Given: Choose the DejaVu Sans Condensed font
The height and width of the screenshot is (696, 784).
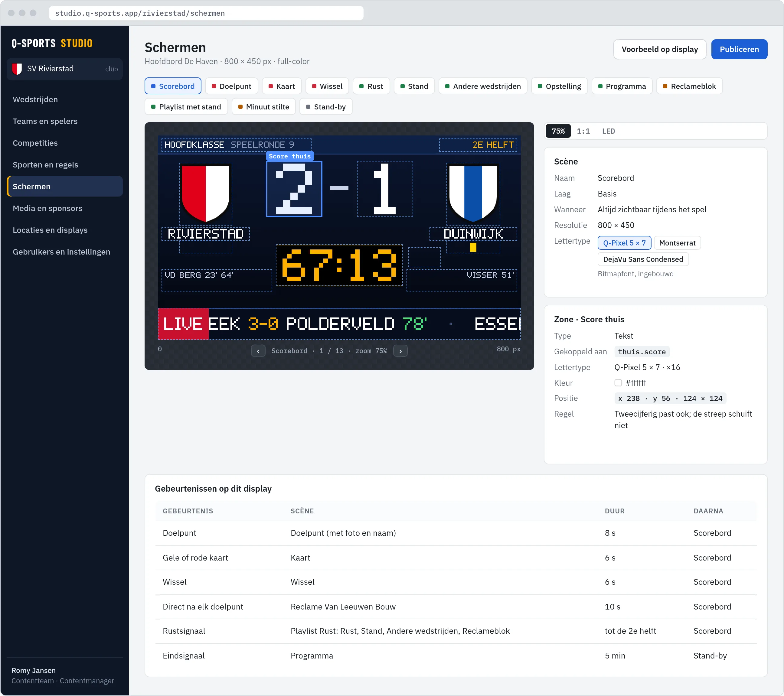Looking at the screenshot, I should (x=643, y=260).
